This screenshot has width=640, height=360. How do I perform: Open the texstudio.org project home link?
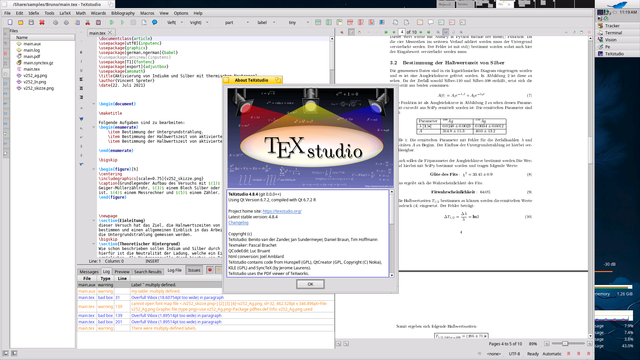[282, 211]
